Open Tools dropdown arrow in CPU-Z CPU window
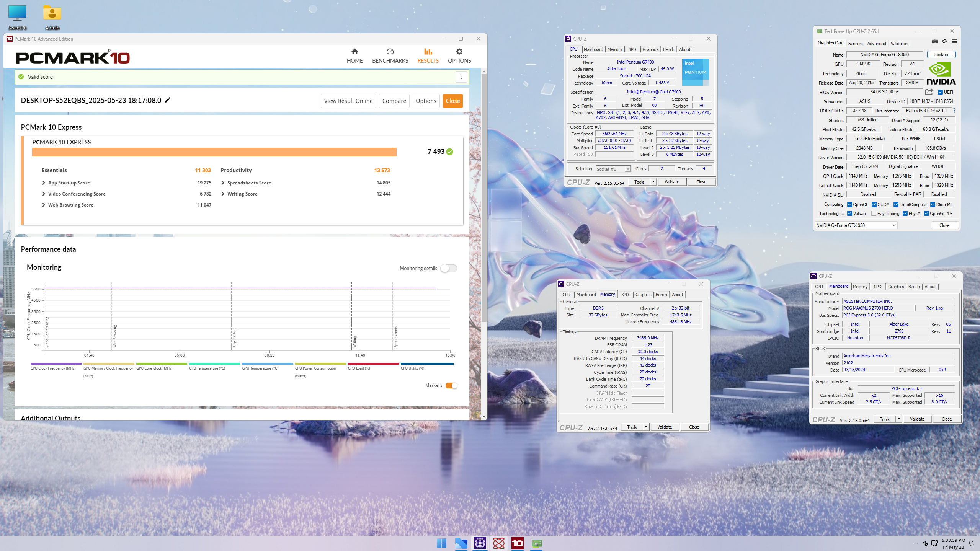 pyautogui.click(x=653, y=182)
